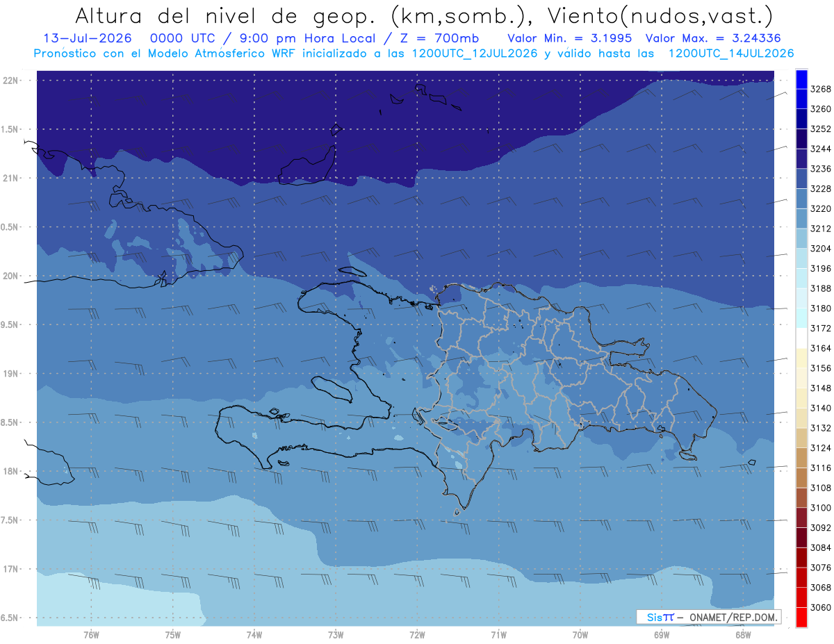Viewport: 834px width, 644px height.
Task: Click legend value '3076'
Action: click(x=821, y=568)
